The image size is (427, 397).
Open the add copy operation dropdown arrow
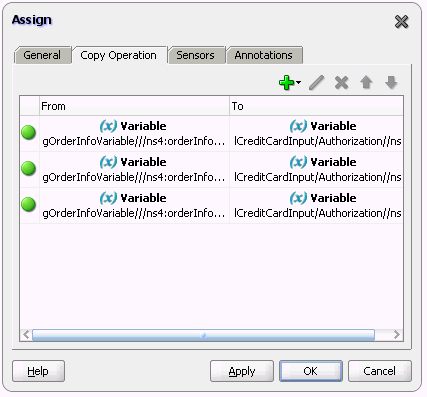click(298, 82)
